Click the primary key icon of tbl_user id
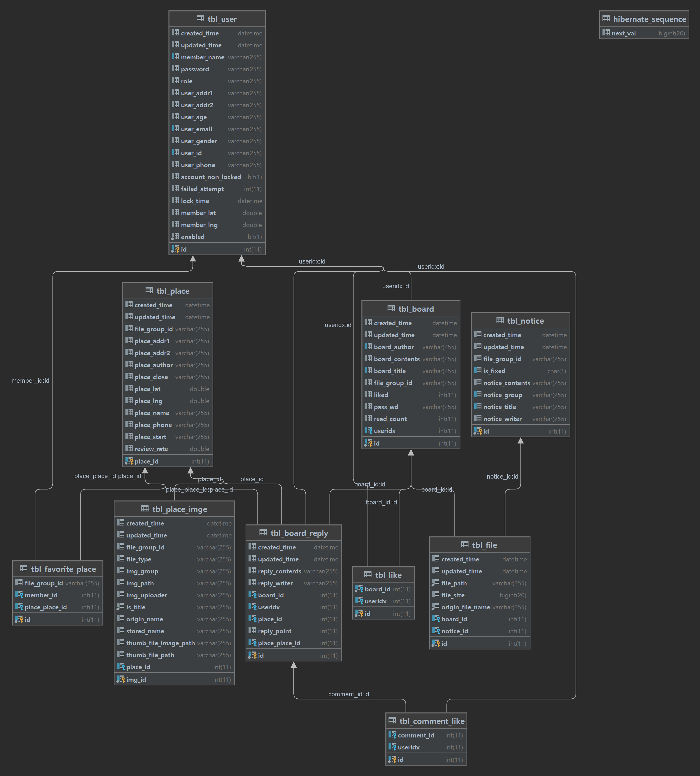Screen dimensions: 700x776 pyautogui.click(x=175, y=249)
